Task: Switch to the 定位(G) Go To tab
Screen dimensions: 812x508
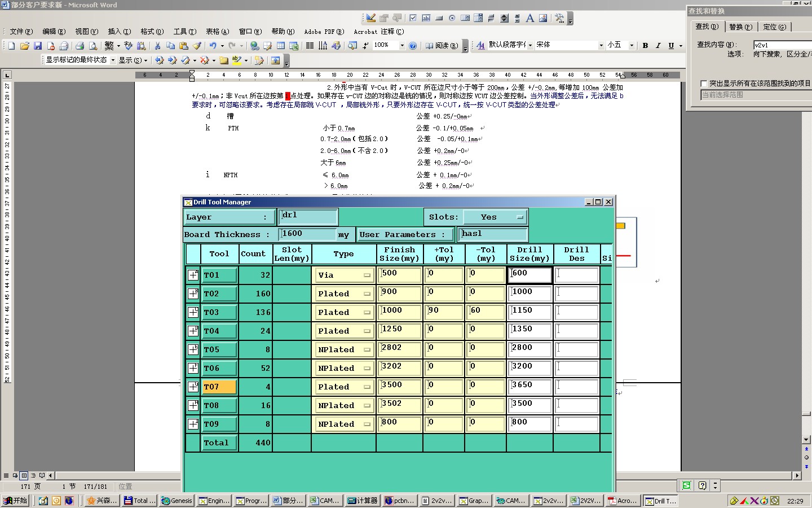Action: (774, 27)
